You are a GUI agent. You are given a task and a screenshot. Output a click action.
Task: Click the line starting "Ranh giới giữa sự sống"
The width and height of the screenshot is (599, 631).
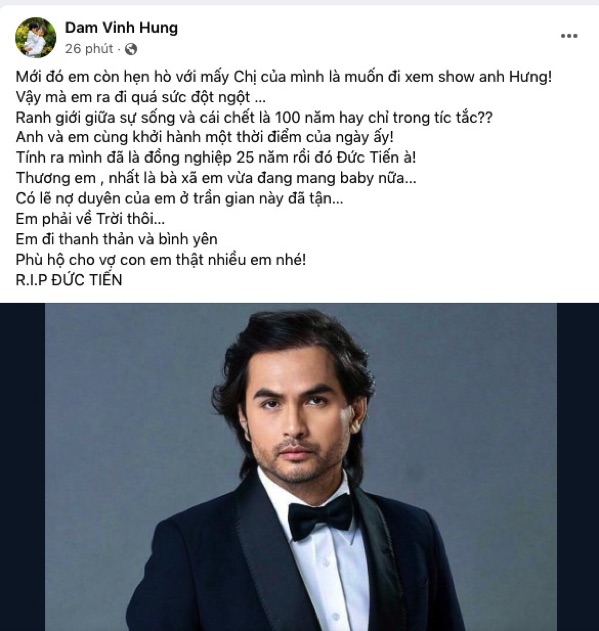(254, 118)
